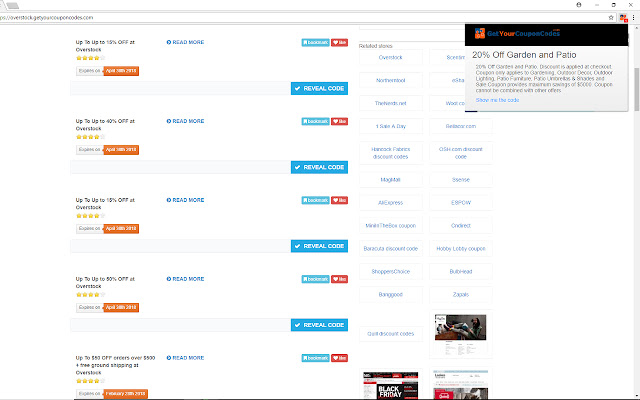Open ShoppersChoice store link
The height and width of the screenshot is (400, 640).
tap(391, 271)
